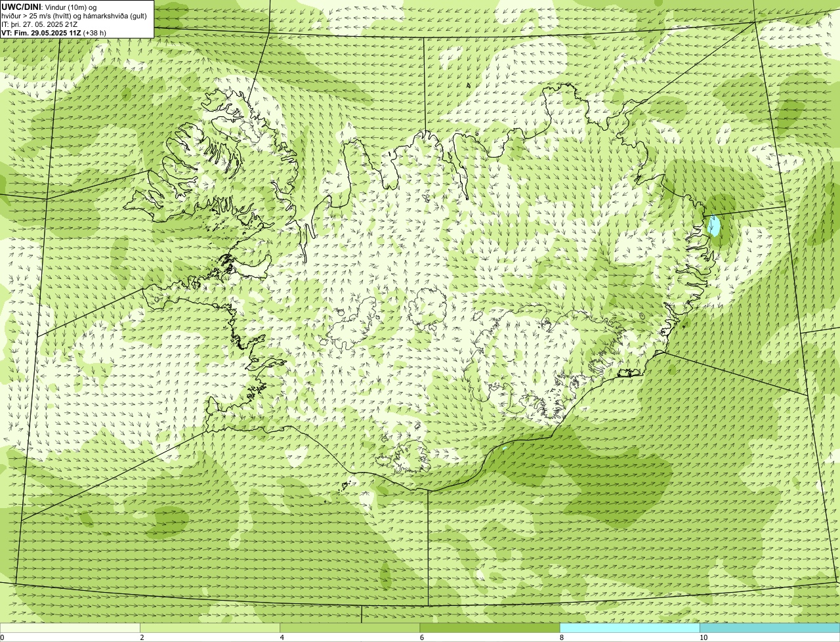
Task: Click the pale cream 0–2 legend swatch
Action: 70,628
